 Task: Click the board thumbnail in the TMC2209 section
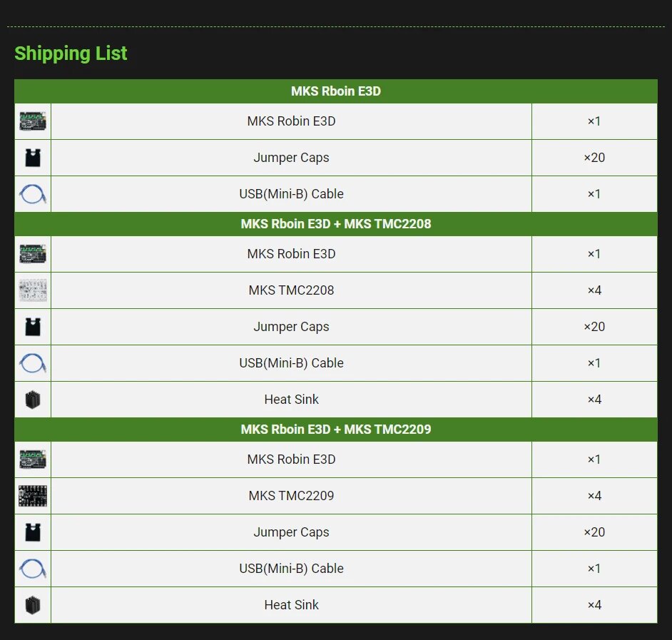point(33,459)
